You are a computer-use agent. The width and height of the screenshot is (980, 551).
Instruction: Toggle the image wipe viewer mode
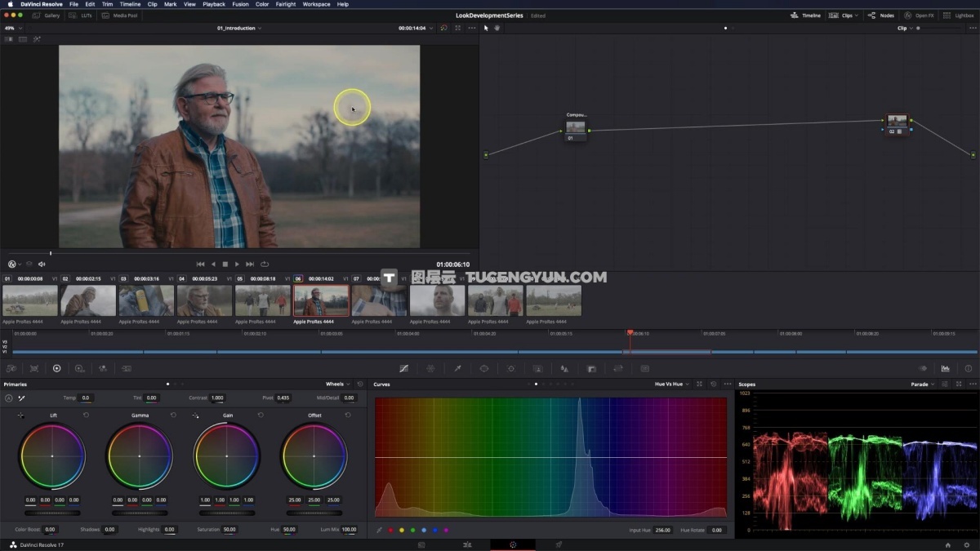pyautogui.click(x=9, y=39)
